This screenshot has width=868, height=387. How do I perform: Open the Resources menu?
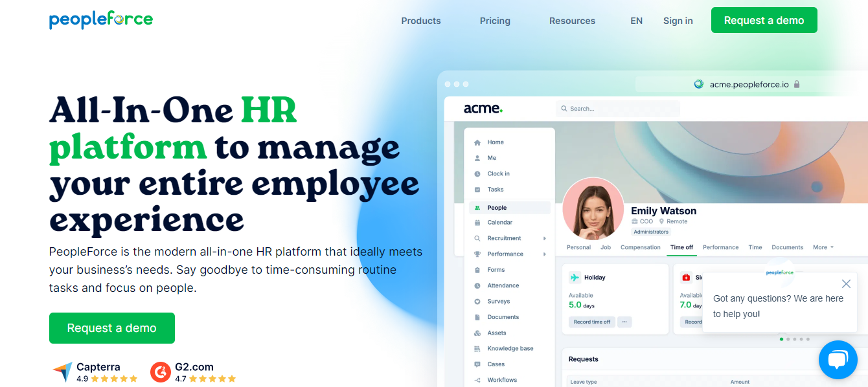[x=572, y=21]
